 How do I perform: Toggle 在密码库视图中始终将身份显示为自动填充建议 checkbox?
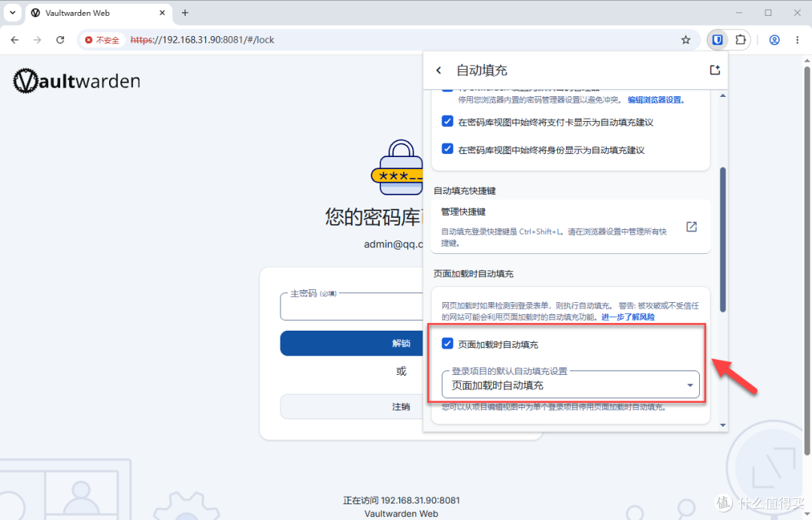[447, 149]
